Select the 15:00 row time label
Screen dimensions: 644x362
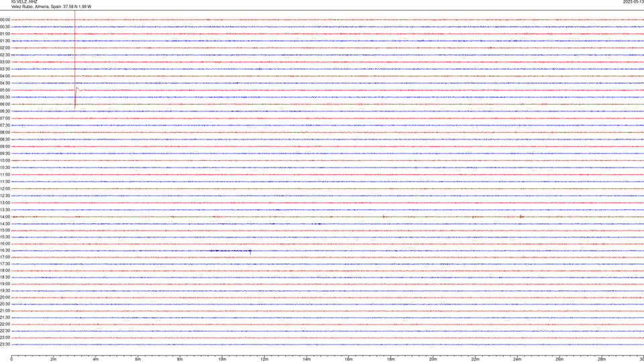click(5, 230)
